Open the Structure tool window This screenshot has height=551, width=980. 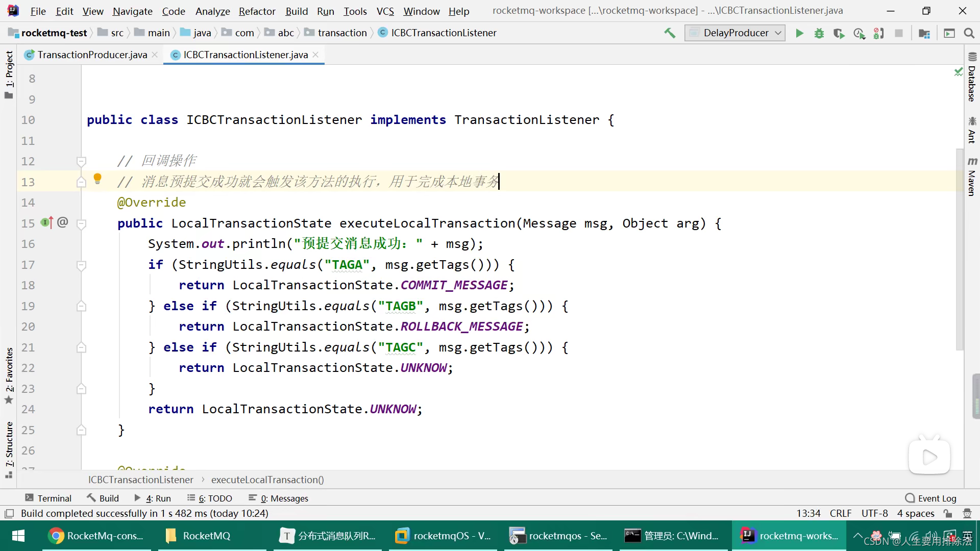click(x=9, y=449)
